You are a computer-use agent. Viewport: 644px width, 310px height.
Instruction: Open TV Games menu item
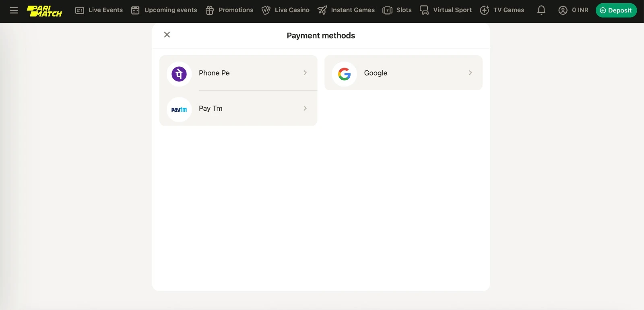(502, 10)
